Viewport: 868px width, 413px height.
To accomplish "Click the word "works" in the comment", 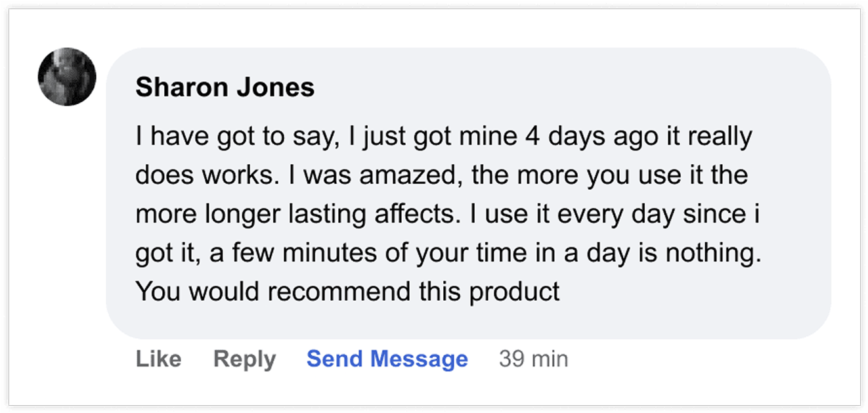I will coord(231,177).
